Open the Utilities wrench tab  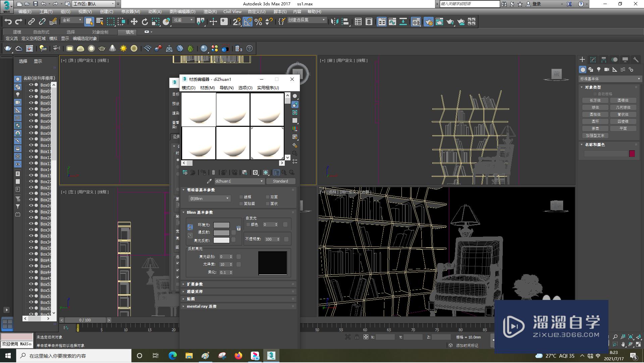pos(636,60)
